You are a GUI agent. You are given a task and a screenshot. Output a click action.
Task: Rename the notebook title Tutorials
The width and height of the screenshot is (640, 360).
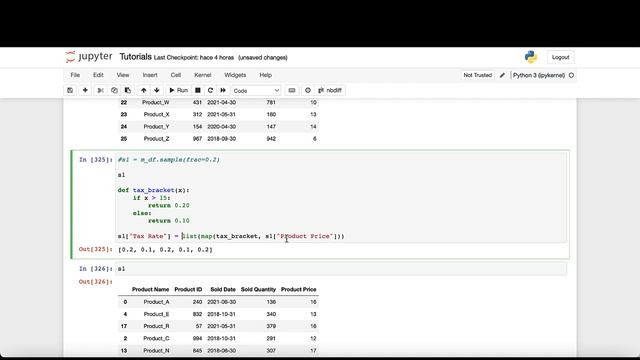pyautogui.click(x=136, y=57)
